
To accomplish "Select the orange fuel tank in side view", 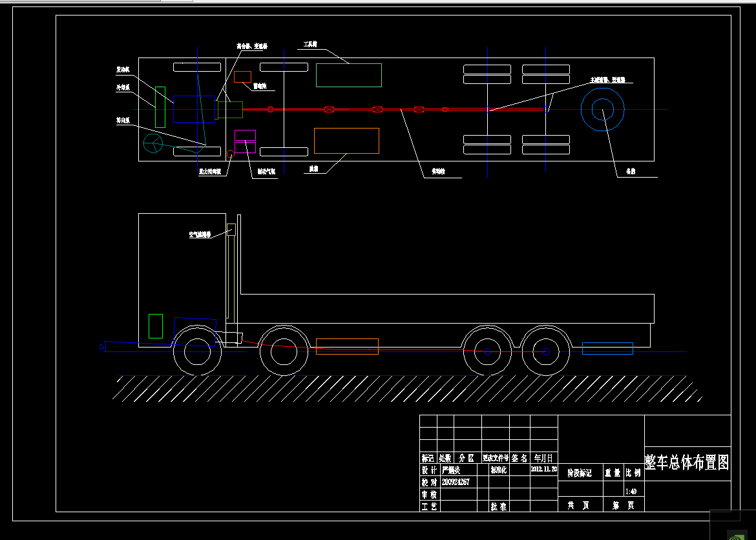I will click(x=347, y=346).
